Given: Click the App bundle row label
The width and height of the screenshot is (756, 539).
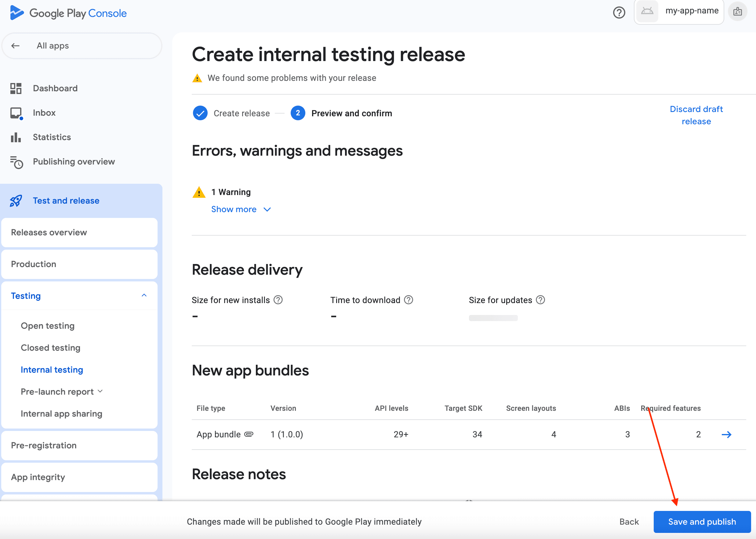Looking at the screenshot, I should point(219,434).
